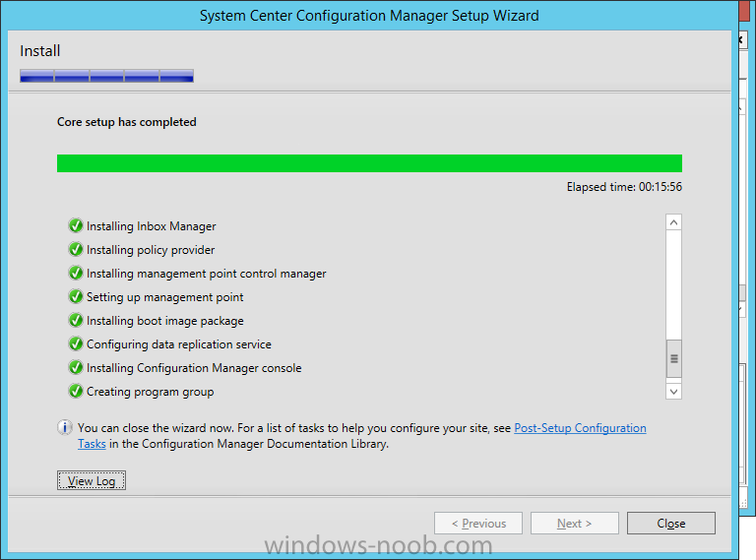
Task: Click the blue Install step progress indicator
Action: (106, 76)
